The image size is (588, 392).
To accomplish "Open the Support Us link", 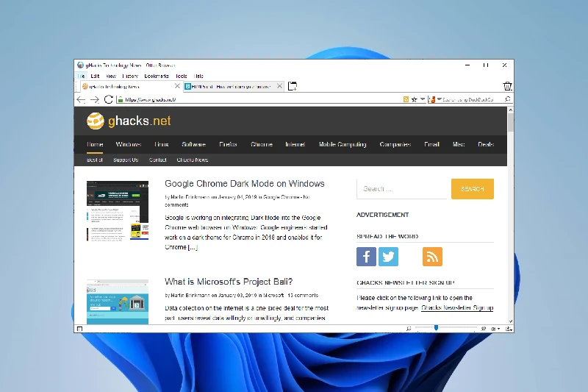I will [x=126, y=160].
